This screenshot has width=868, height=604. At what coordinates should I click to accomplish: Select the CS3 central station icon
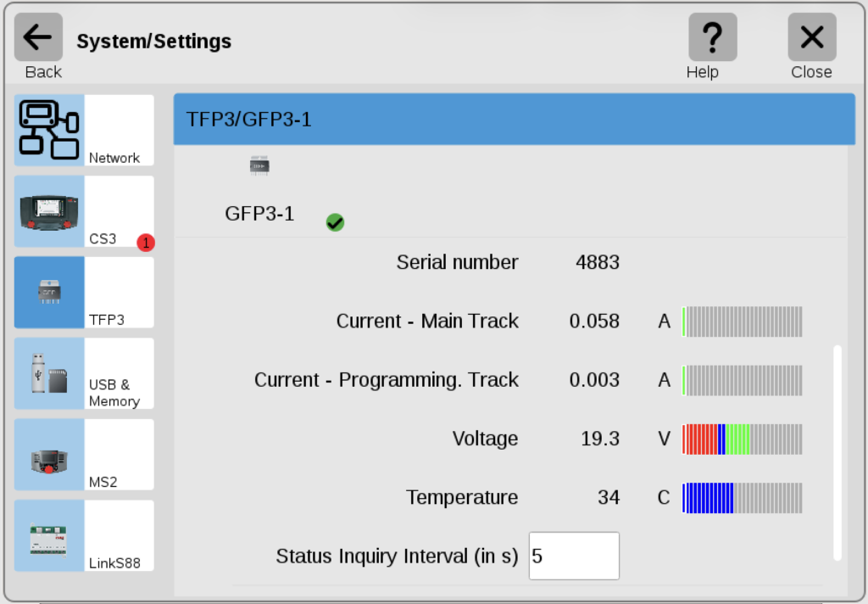pos(49,211)
